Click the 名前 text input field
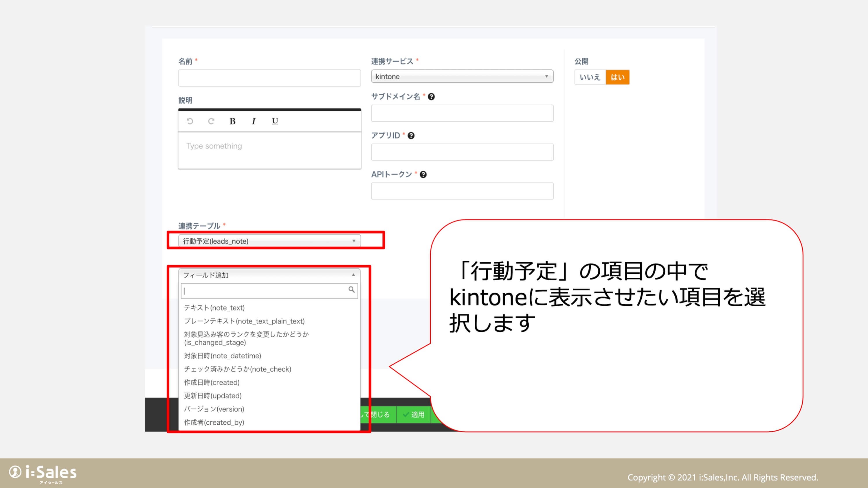This screenshot has height=488, width=868. pyautogui.click(x=269, y=78)
